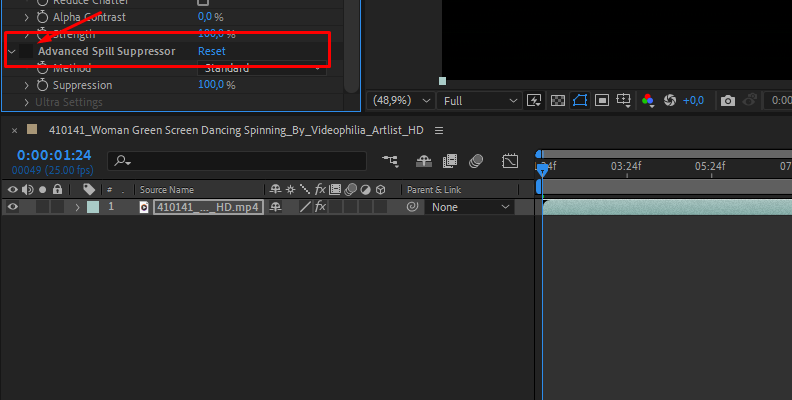Click the Motion Blur column header icon

(x=350, y=189)
